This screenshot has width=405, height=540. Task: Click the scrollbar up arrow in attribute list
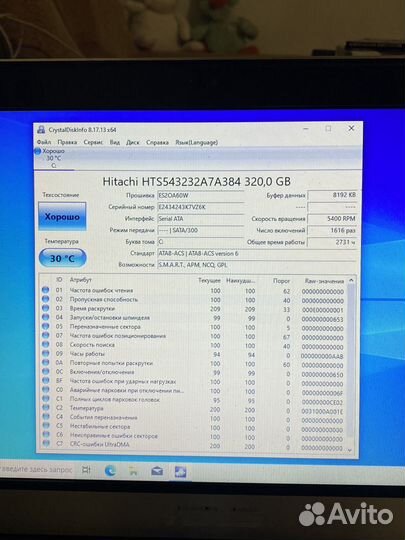(x=351, y=280)
